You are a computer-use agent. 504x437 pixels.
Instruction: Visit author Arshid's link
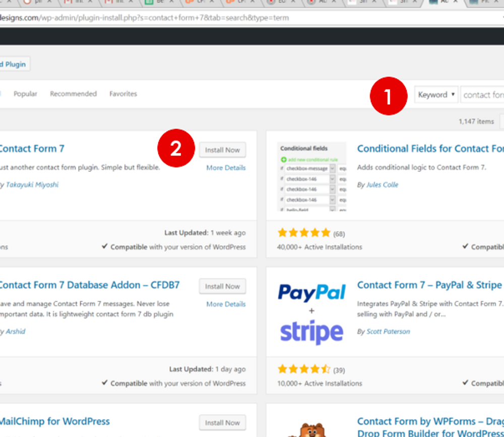click(x=16, y=331)
